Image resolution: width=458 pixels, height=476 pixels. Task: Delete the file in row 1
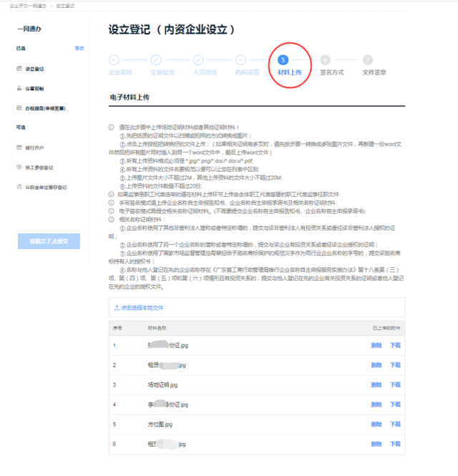pos(376,345)
